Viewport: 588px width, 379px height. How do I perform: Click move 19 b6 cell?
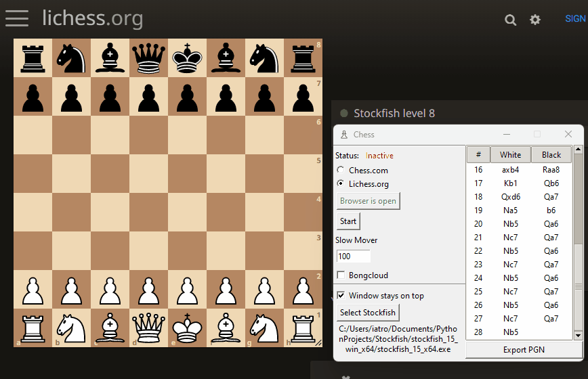pyautogui.click(x=551, y=210)
